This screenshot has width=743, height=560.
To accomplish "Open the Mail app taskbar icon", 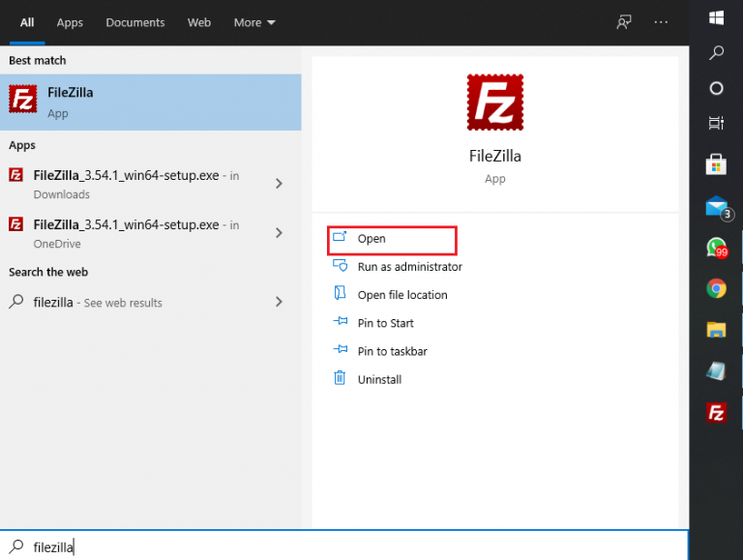I will tap(719, 209).
